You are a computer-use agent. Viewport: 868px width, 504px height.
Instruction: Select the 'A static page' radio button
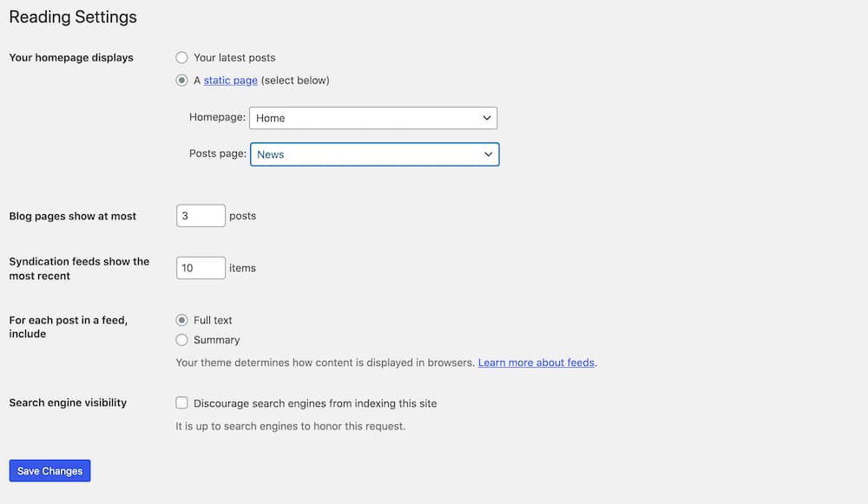tap(181, 79)
